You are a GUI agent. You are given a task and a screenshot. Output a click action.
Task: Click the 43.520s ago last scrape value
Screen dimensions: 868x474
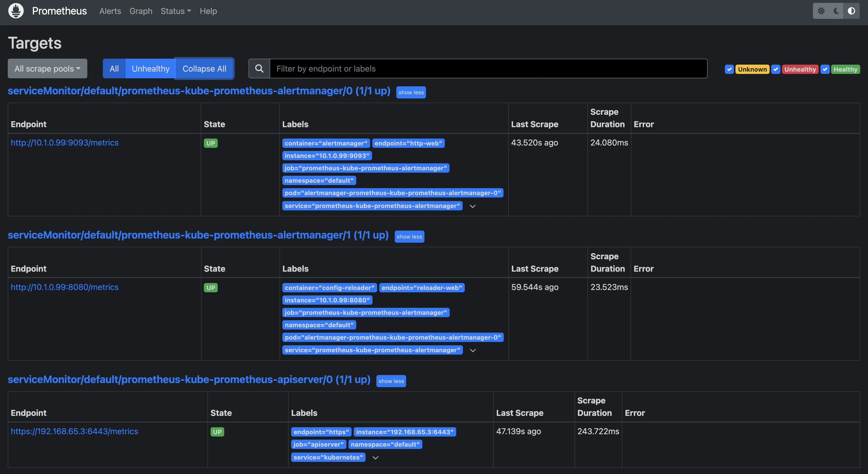click(x=535, y=143)
